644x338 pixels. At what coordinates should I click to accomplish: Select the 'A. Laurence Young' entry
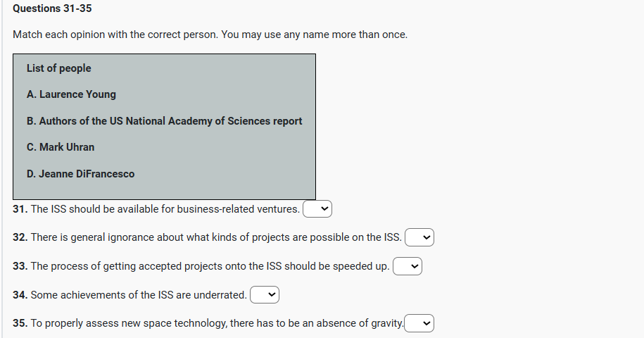71,94
